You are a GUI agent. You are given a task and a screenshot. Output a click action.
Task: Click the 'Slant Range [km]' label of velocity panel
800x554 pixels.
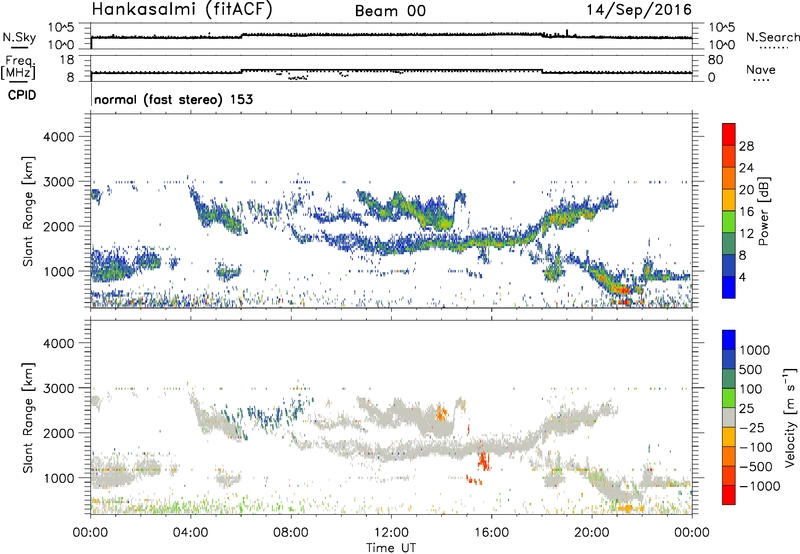pyautogui.click(x=28, y=417)
